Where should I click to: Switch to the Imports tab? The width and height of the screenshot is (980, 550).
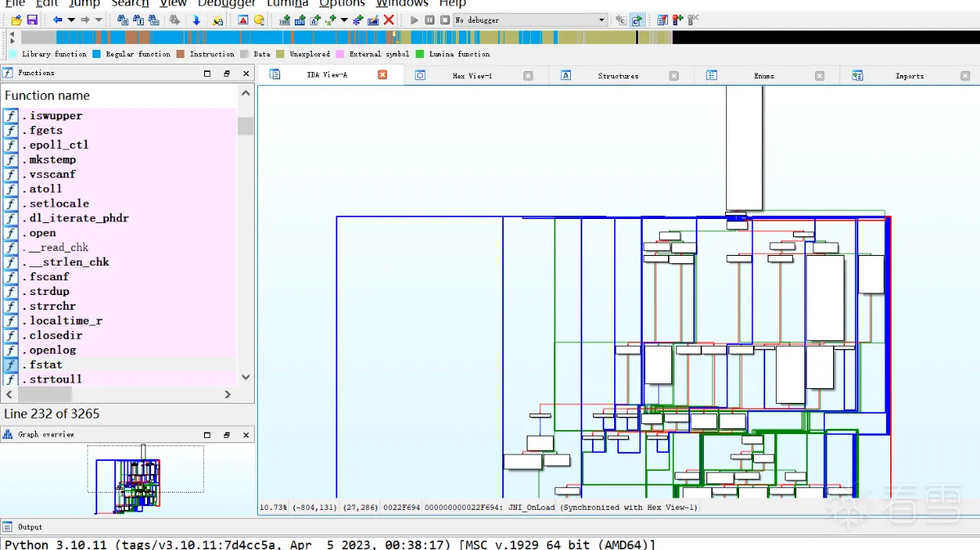909,75
